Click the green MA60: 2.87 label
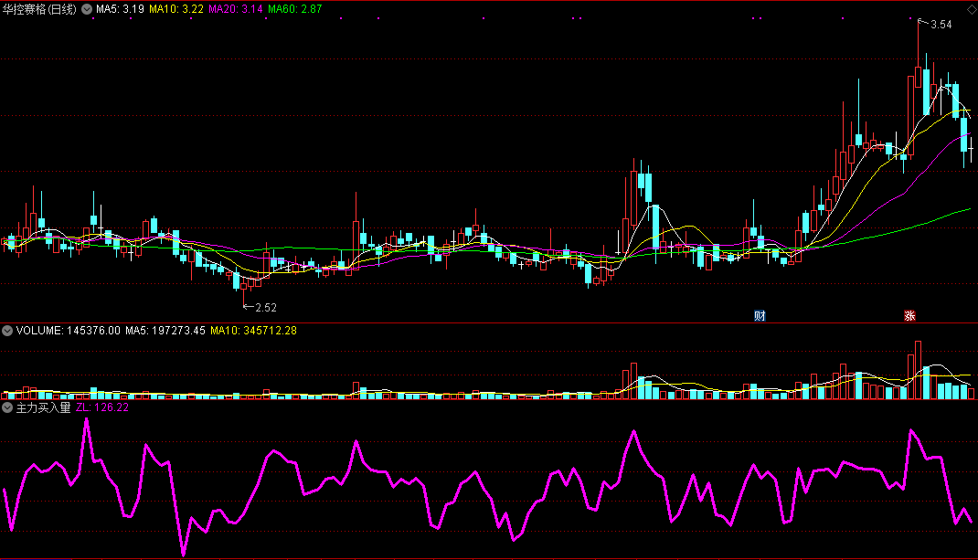978x560 pixels. [295, 9]
